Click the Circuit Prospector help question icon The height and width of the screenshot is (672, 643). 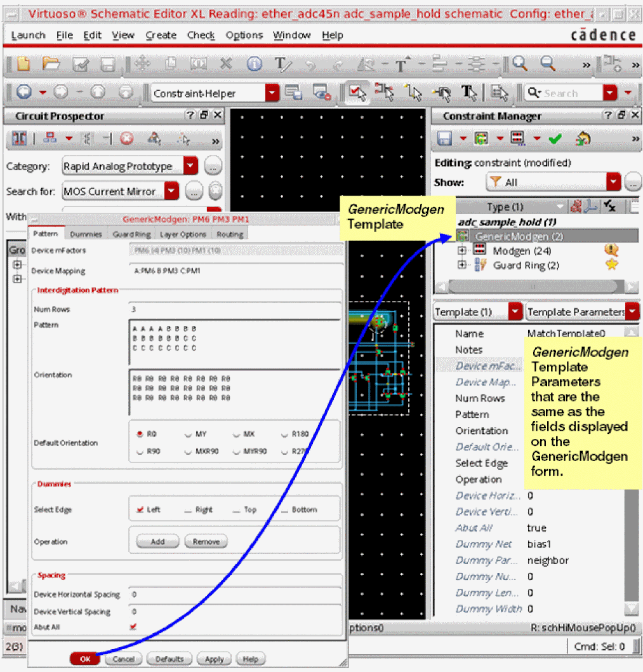tap(190, 115)
